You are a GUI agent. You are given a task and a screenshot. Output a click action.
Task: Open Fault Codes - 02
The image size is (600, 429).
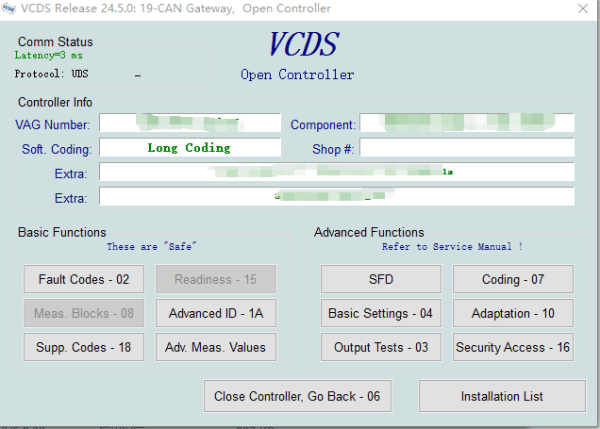pos(84,279)
